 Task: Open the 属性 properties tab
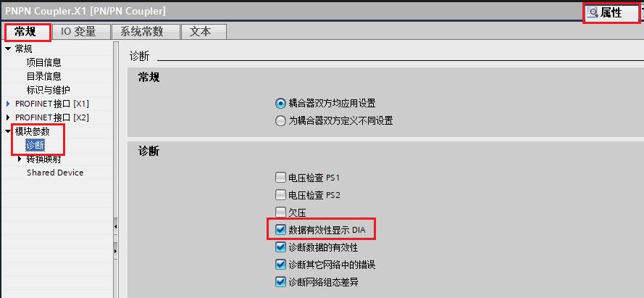pyautogui.click(x=611, y=13)
